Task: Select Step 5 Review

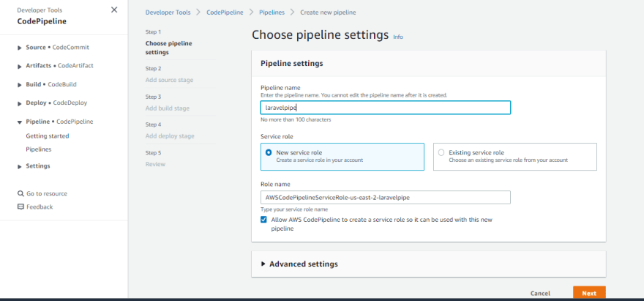Action: coord(155,164)
